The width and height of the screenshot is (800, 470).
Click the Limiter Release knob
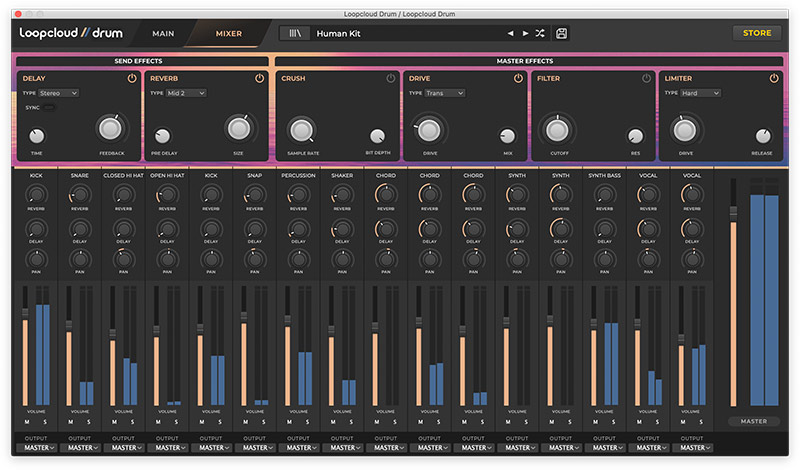pos(763,136)
